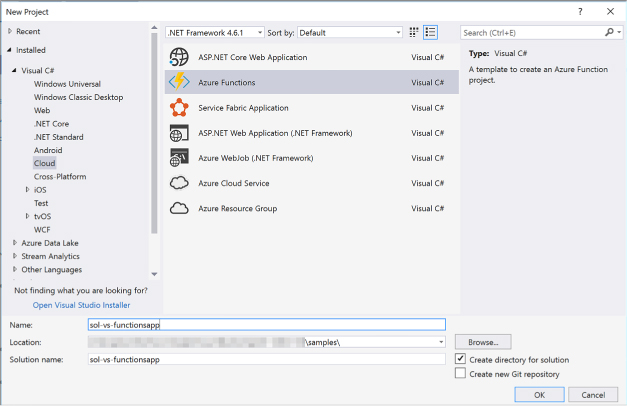The width and height of the screenshot is (627, 406).
Task: Open Visual Studio Installer link
Action: click(x=82, y=305)
